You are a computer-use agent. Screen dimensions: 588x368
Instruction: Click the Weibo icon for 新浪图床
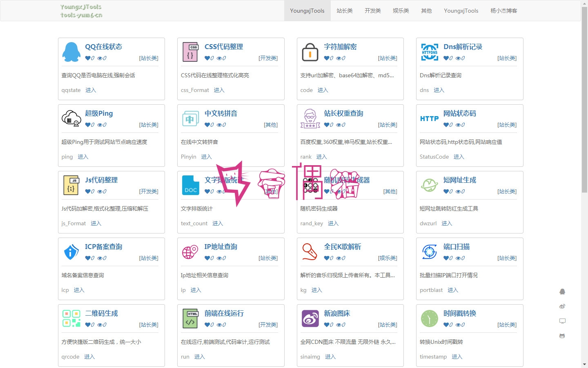coord(310,319)
